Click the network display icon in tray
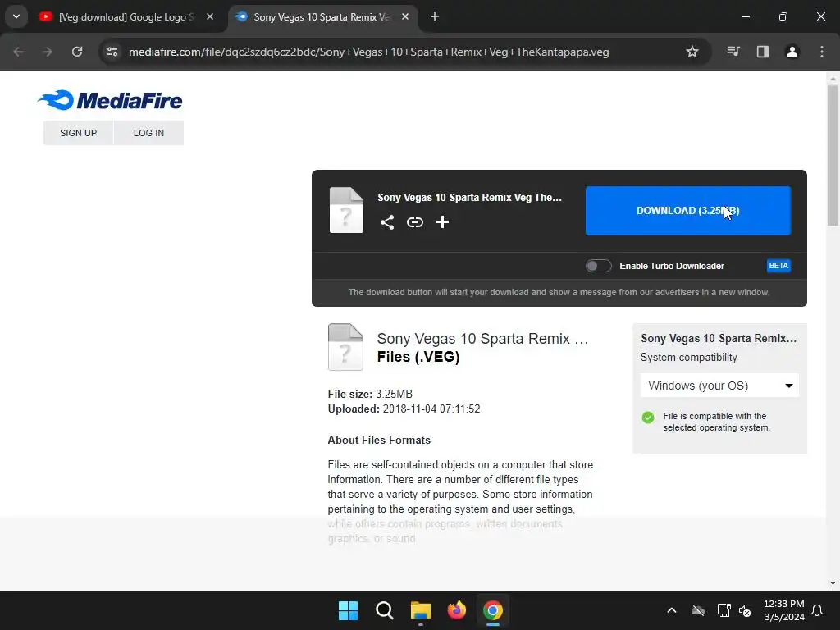This screenshot has height=630, width=840. (724, 610)
